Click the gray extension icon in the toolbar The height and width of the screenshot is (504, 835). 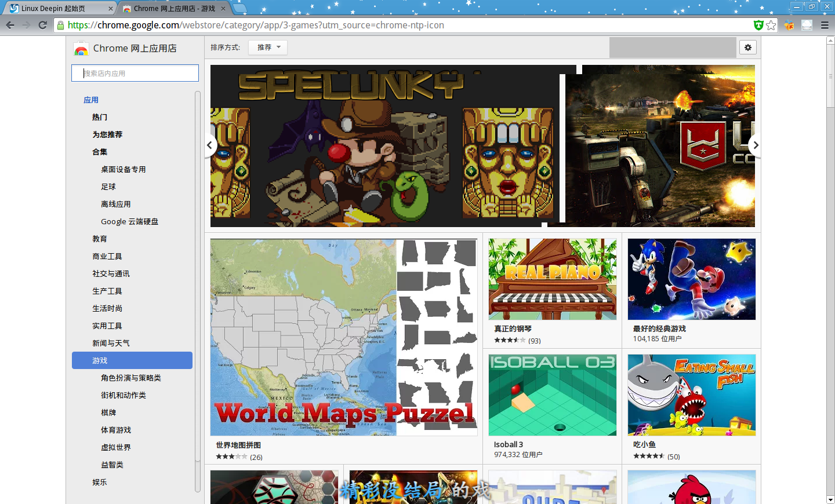(x=807, y=25)
